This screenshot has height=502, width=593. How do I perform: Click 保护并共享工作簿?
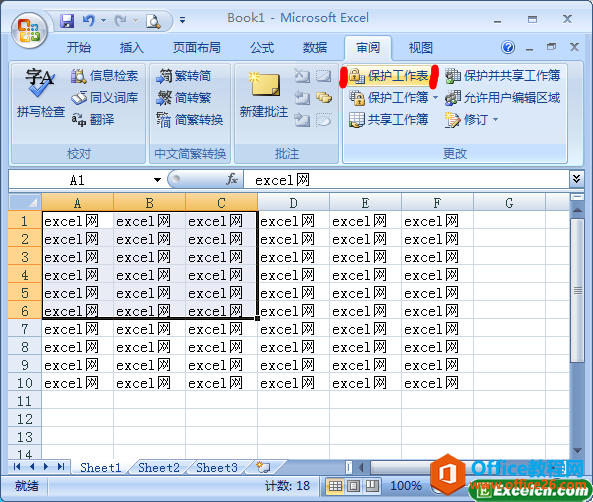click(503, 76)
